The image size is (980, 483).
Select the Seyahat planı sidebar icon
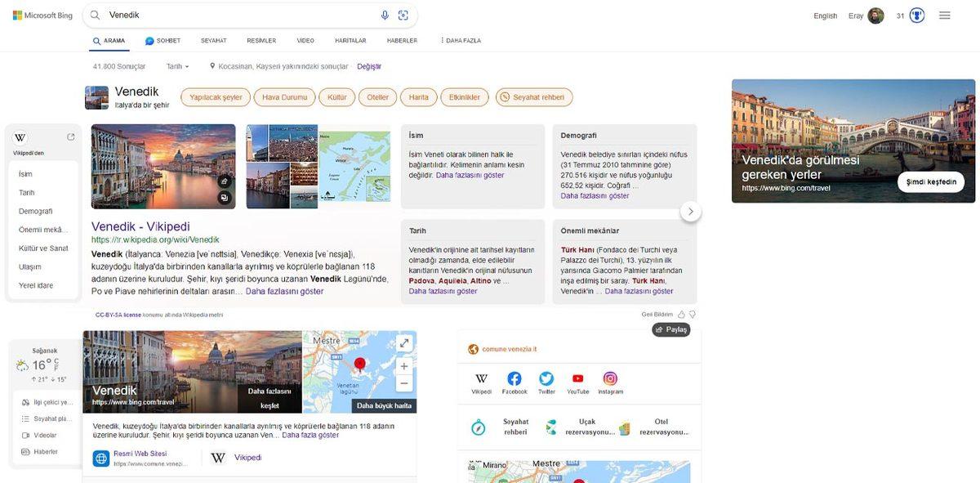click(24, 419)
